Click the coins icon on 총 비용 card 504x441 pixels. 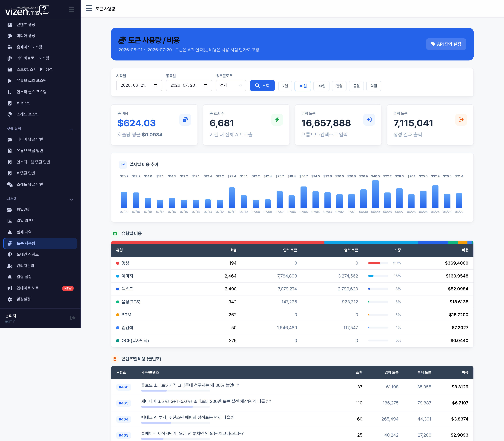click(185, 120)
